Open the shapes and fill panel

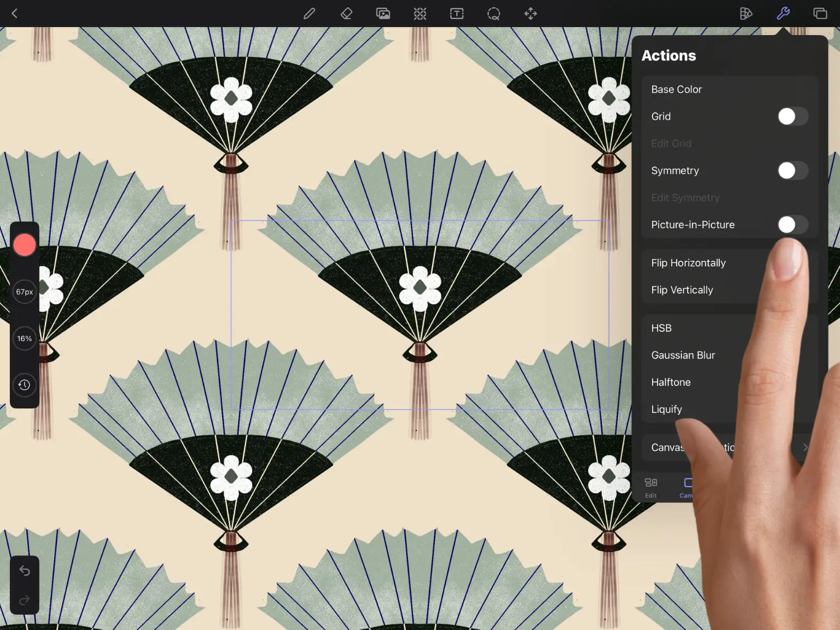click(746, 14)
